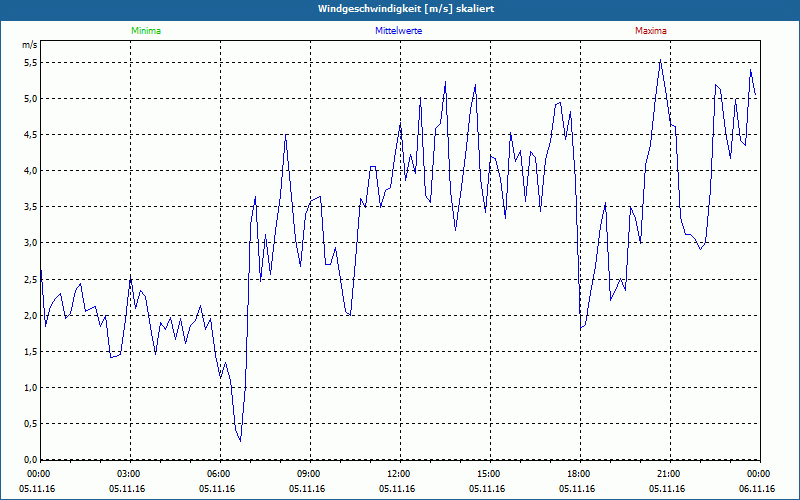
Task: Click the 2,5 y-axis value
Action: coord(31,280)
